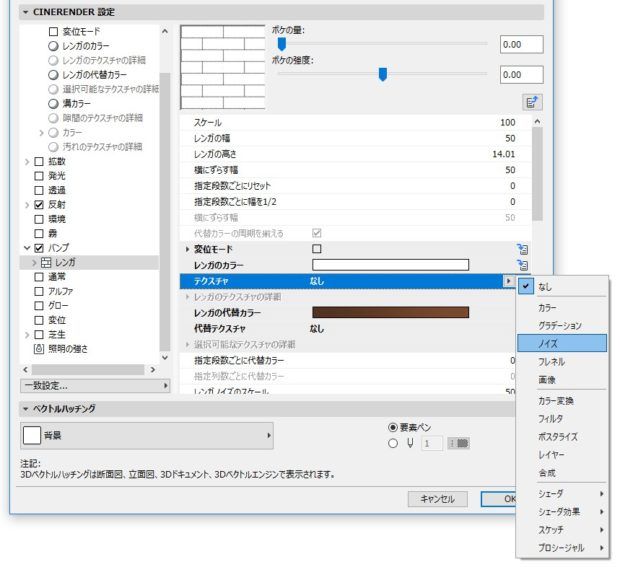Image resolution: width=620 pixels, height=567 pixels.
Task: Open the 背景 hatching fill dropdown
Action: 147,435
